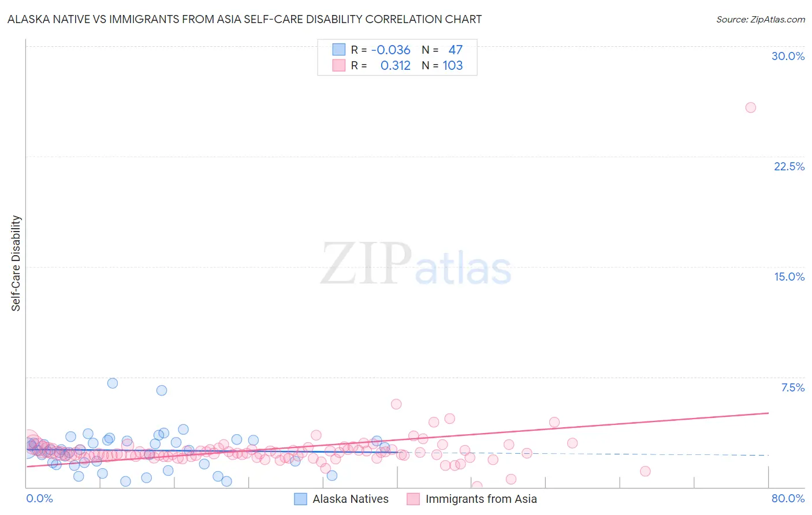This screenshot has width=812, height=515.
Task: Click the pink Immigrants from Asia legend swatch
Action: (x=413, y=499)
